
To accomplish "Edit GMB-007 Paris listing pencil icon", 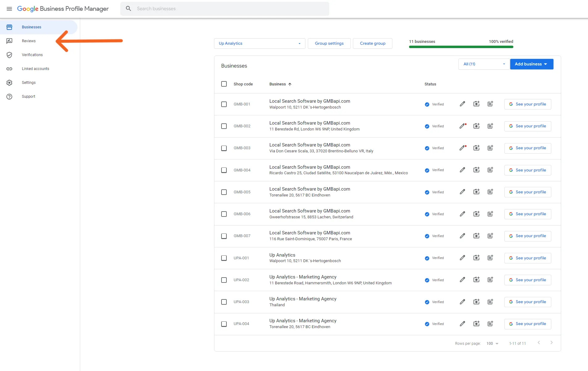I will (462, 236).
